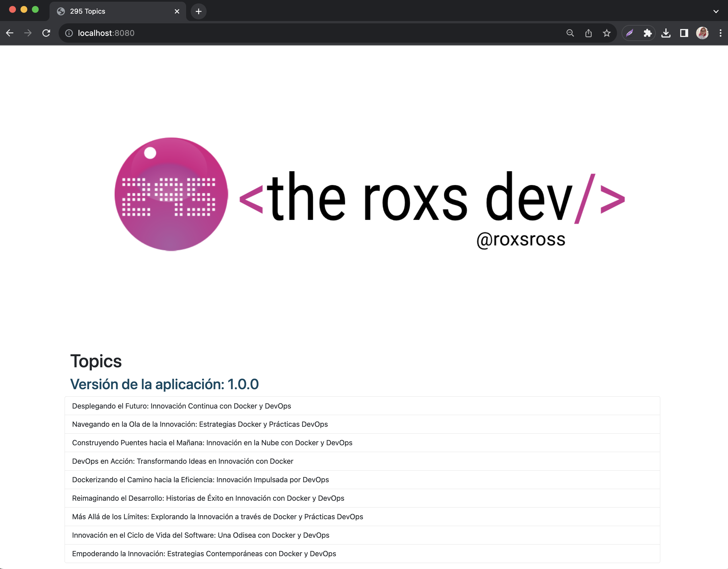Select topic 'Navegando en la Ola de la Innovación'
Screen dimensions: 728x569
click(x=362, y=424)
